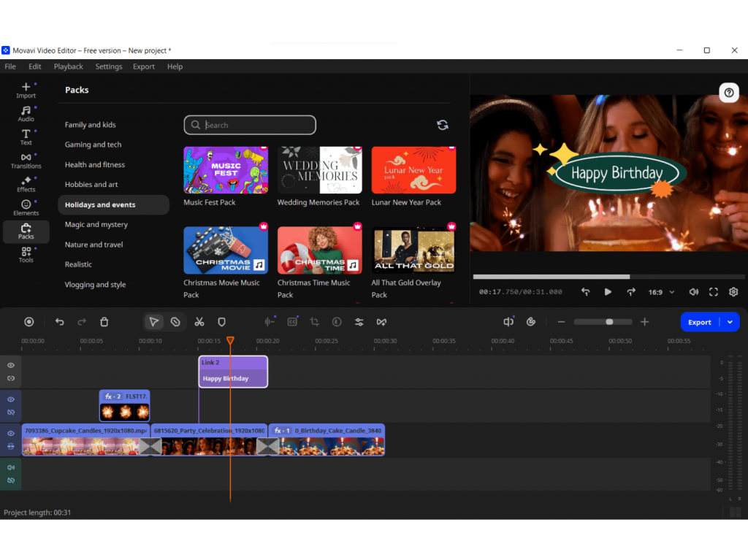Mute the audio track
This screenshot has height=560, width=748.
click(11, 467)
